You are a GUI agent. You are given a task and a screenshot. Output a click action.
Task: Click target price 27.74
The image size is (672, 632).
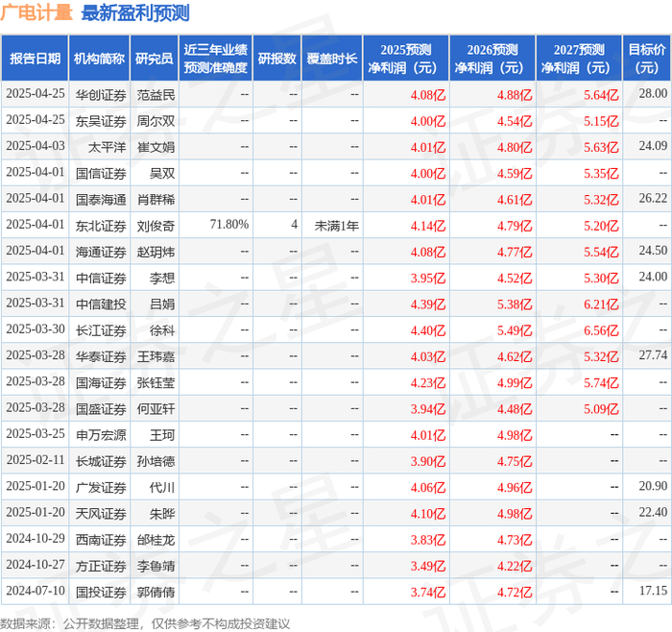click(653, 355)
